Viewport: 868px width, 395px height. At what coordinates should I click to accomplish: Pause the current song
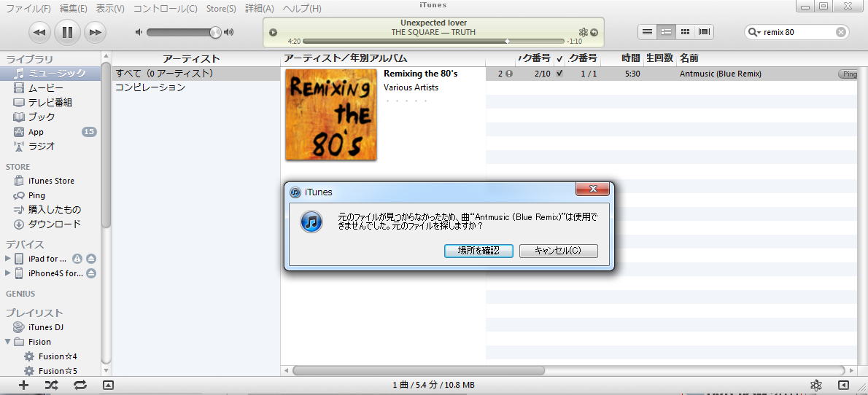click(x=68, y=33)
